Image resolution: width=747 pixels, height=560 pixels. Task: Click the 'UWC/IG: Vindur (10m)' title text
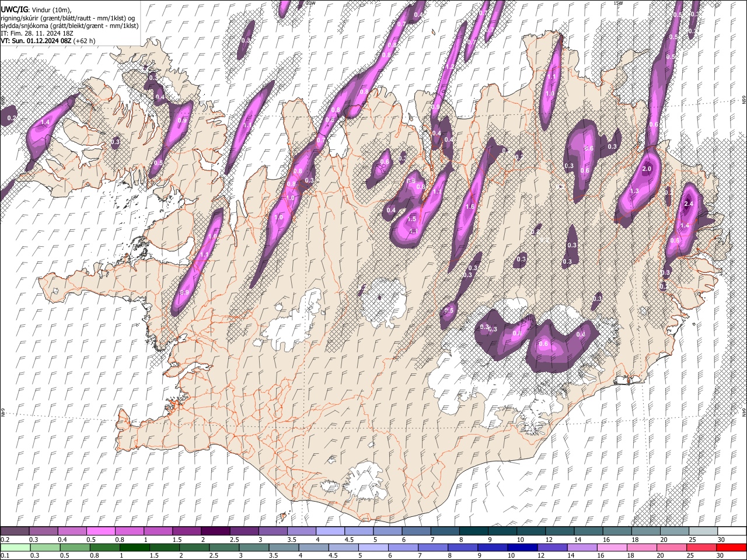coord(36,9)
